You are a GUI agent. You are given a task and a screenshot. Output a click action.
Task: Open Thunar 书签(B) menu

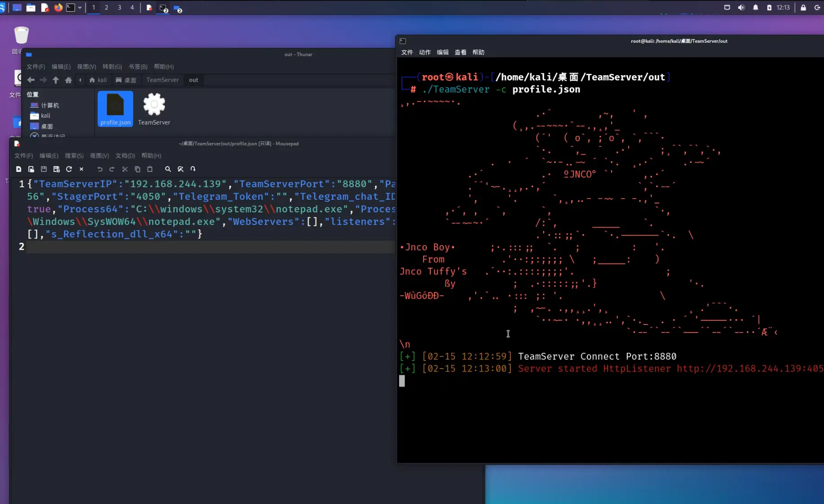pos(138,67)
